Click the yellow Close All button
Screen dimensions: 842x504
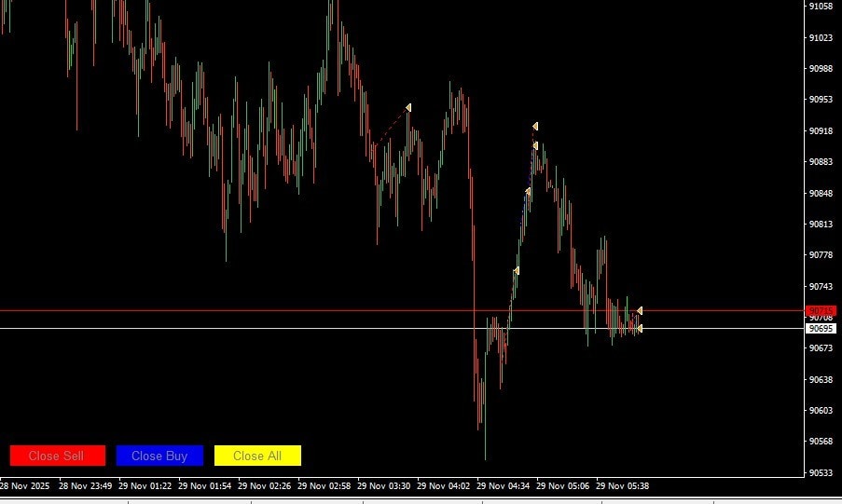tap(257, 456)
